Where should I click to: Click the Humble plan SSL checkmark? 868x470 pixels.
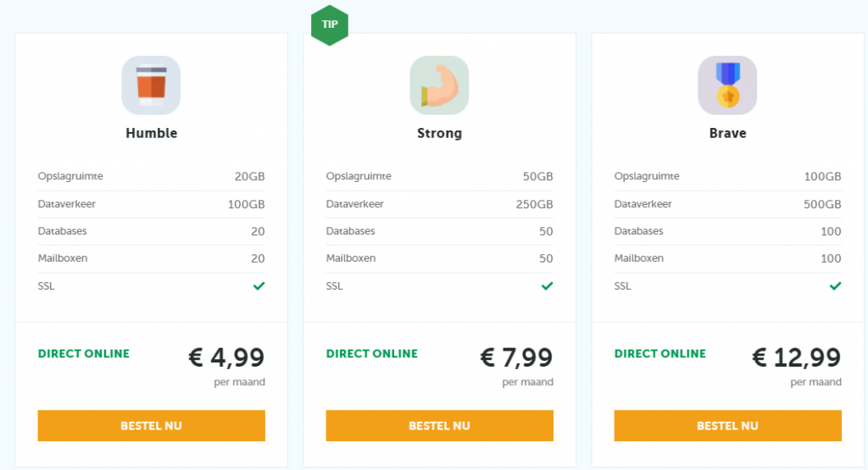(x=259, y=286)
